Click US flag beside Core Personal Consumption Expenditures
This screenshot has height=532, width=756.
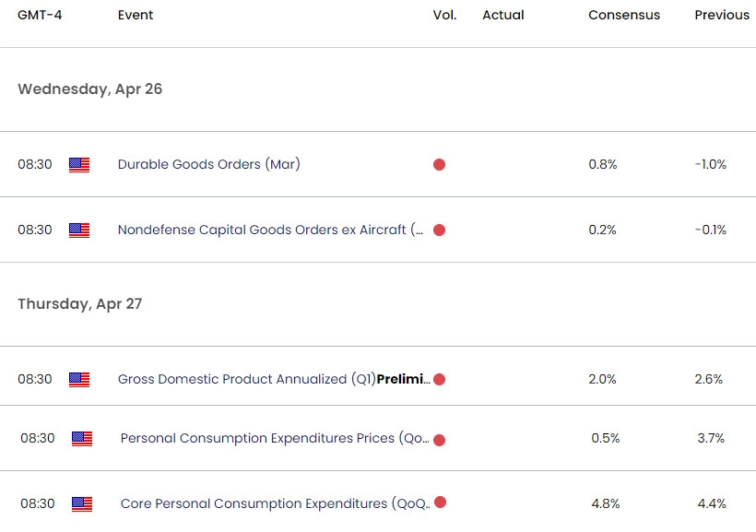click(82, 503)
